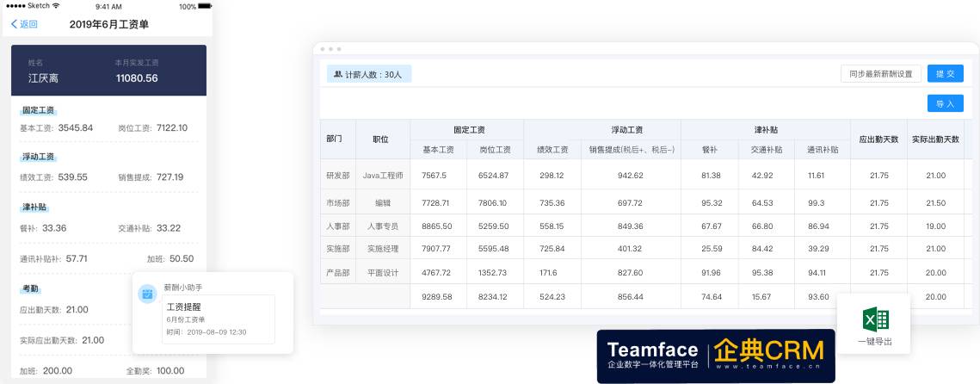
Task: Go back with the 返回 link
Action: point(24,24)
